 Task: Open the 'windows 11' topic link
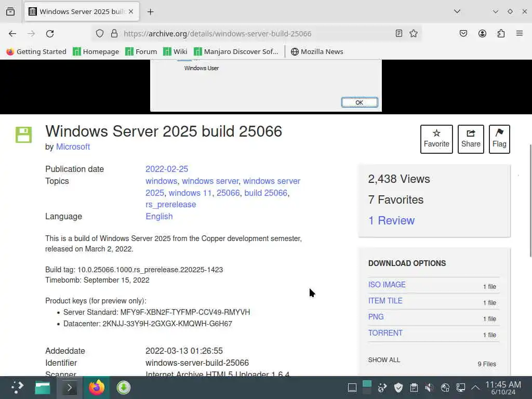(190, 193)
